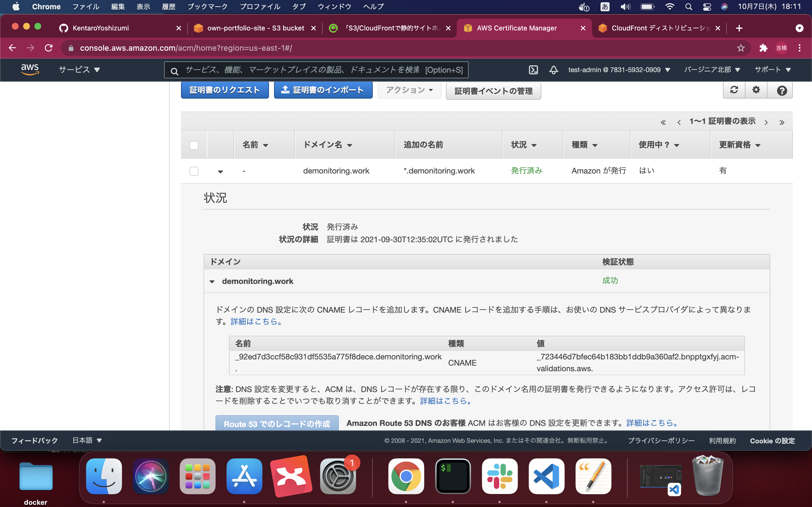Viewport: 812px width, 507px height.
Task: Check the select-all checkbox in the table header
Action: 194,144
